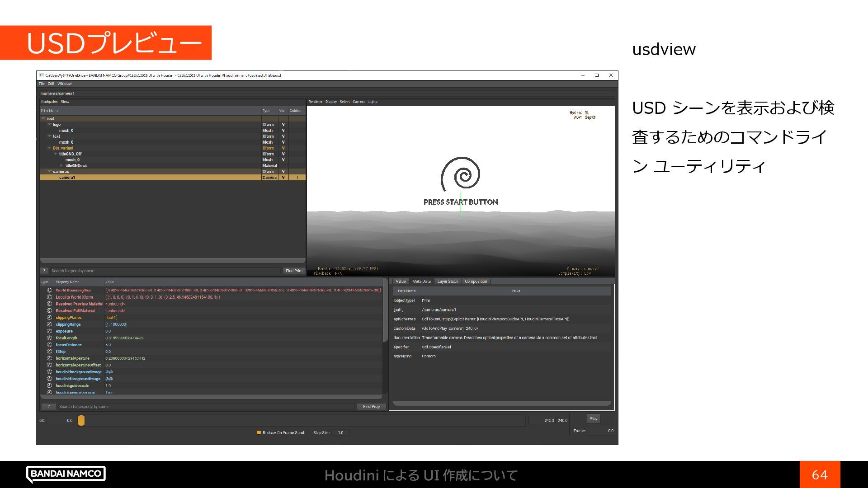Click the attribute icon beside exposure
Viewport: 868px width, 488px height.
click(49, 331)
